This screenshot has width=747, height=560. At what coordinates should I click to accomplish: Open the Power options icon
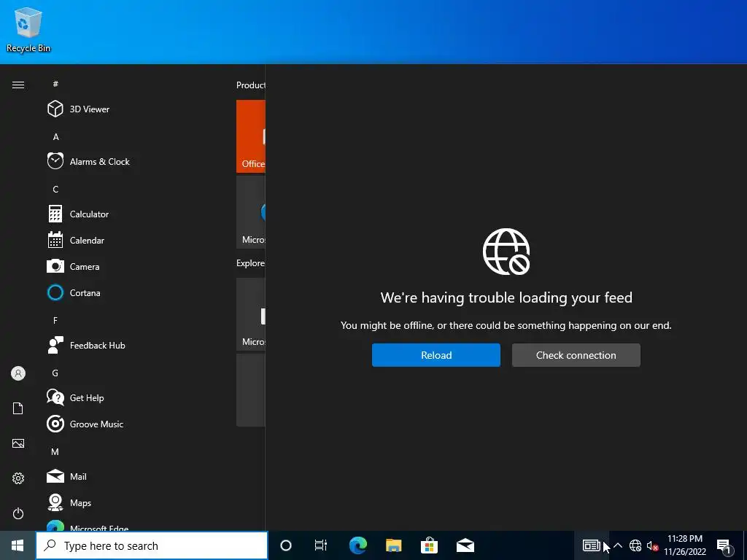[x=18, y=513]
